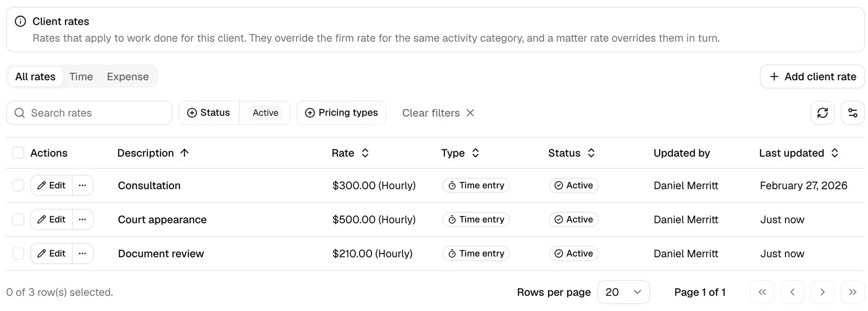Tick the Document review row checkbox
This screenshot has height=311, width=868.
click(x=18, y=253)
